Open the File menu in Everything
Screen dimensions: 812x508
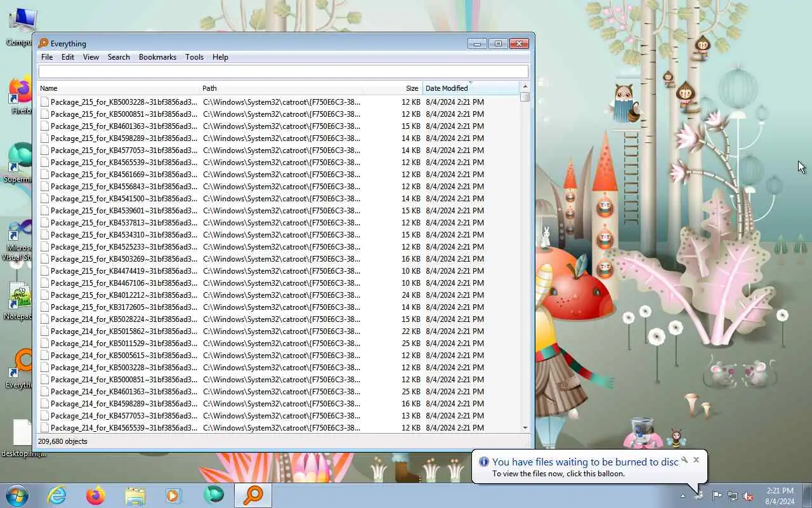pos(47,57)
